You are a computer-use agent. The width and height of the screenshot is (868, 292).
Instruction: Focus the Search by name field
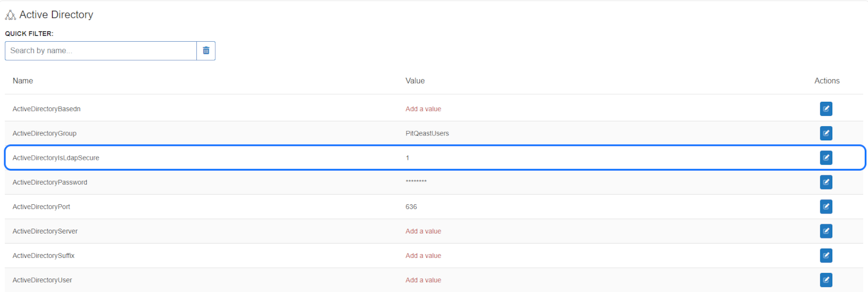[x=101, y=51]
